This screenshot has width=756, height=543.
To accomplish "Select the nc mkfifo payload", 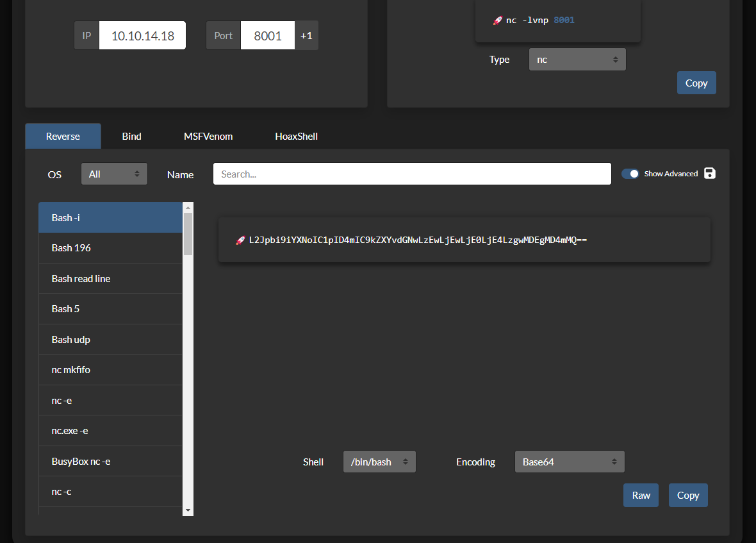I will [x=110, y=370].
